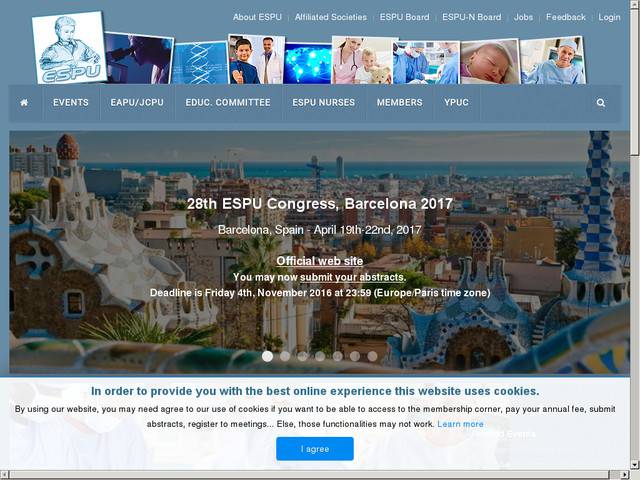The width and height of the screenshot is (640, 480).
Task: Click the horizontal scrollbar left arrow
Action: pos(4,475)
